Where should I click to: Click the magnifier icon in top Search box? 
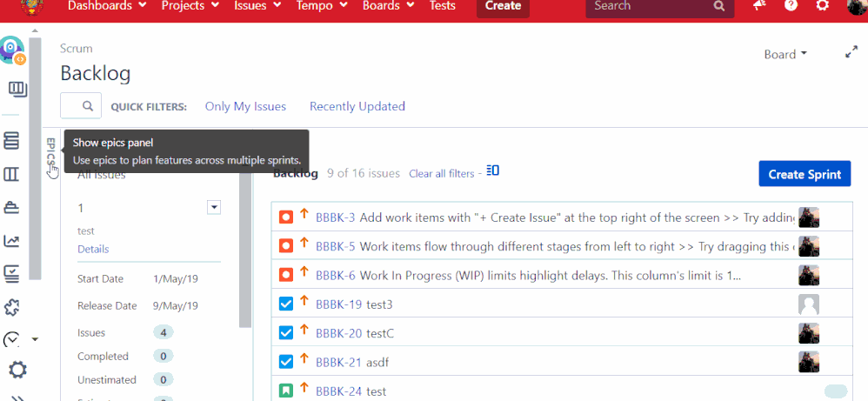tap(719, 6)
